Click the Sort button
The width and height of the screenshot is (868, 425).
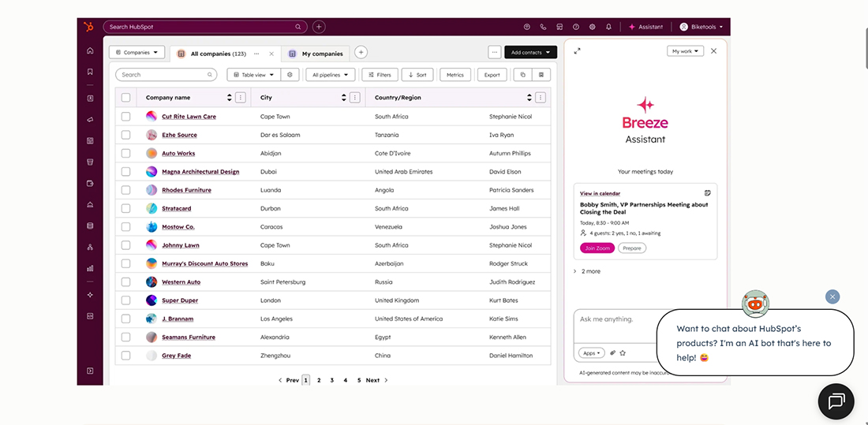[417, 75]
